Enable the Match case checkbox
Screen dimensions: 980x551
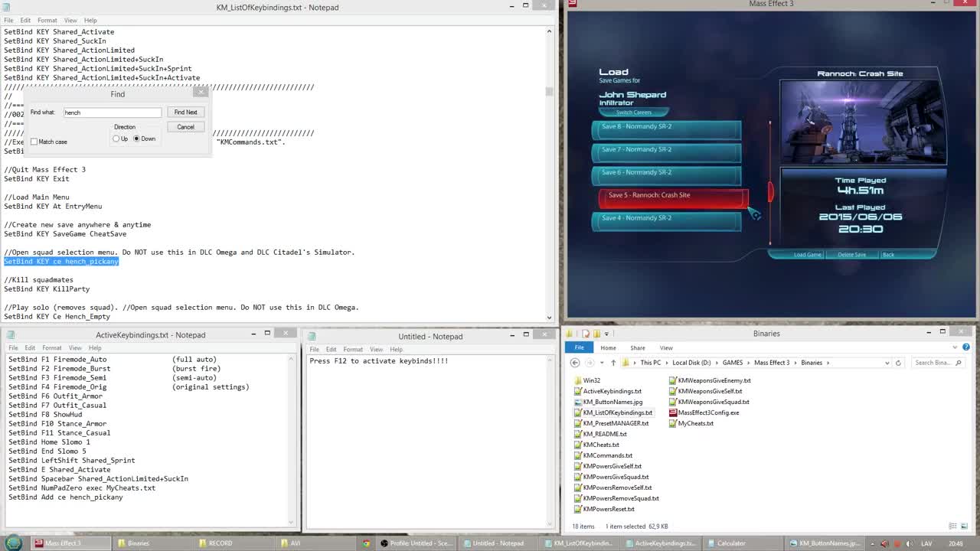tap(34, 142)
